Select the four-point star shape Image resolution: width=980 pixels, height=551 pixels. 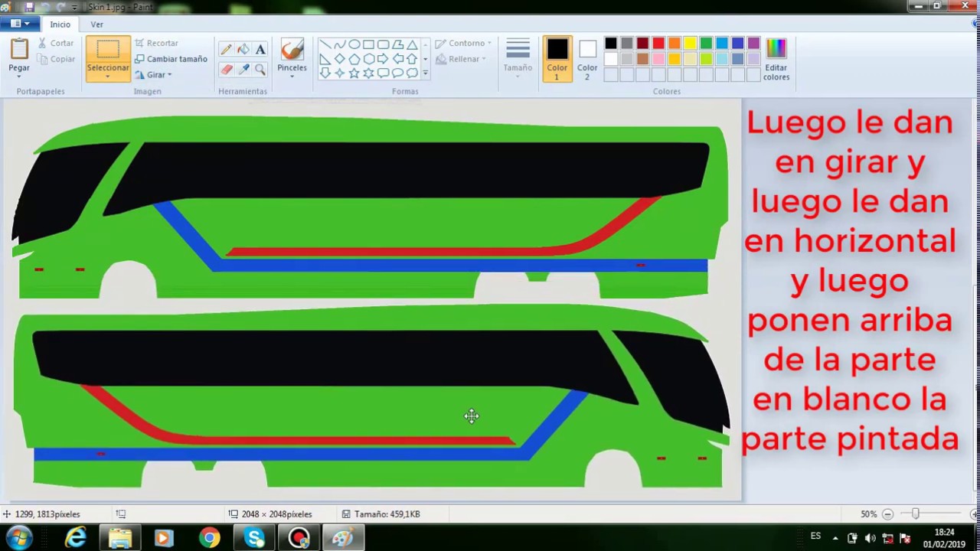(340, 73)
